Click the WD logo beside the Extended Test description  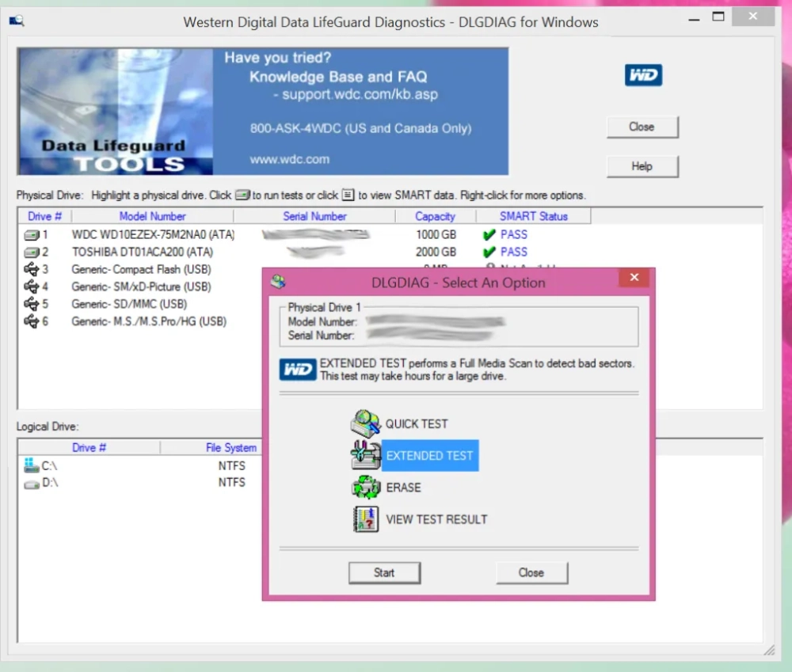298,370
